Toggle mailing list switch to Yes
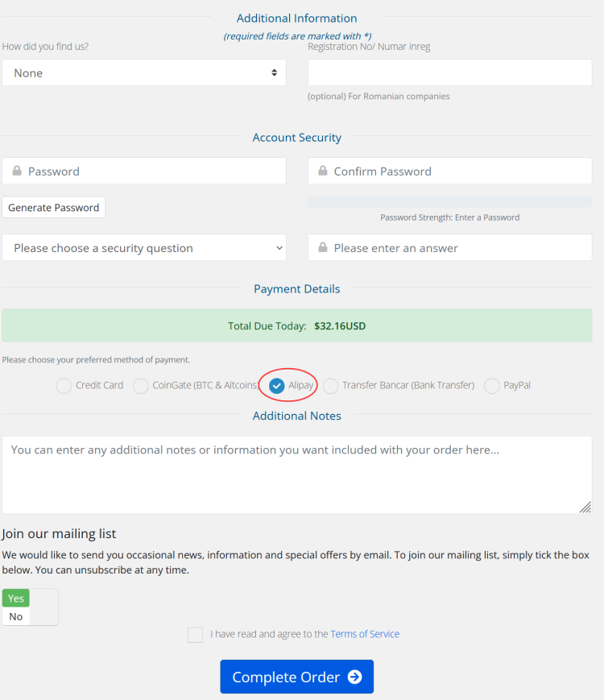This screenshot has height=700, width=604. tap(15, 599)
